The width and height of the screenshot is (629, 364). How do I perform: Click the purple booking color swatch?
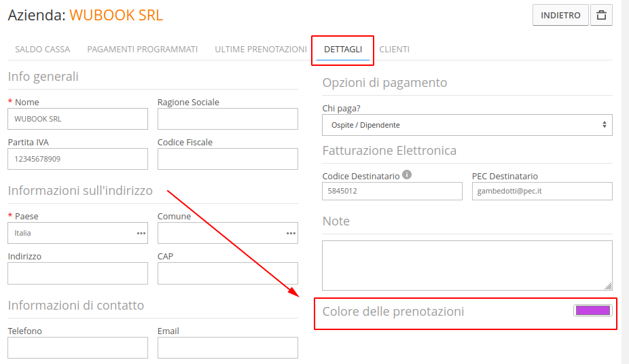[593, 310]
